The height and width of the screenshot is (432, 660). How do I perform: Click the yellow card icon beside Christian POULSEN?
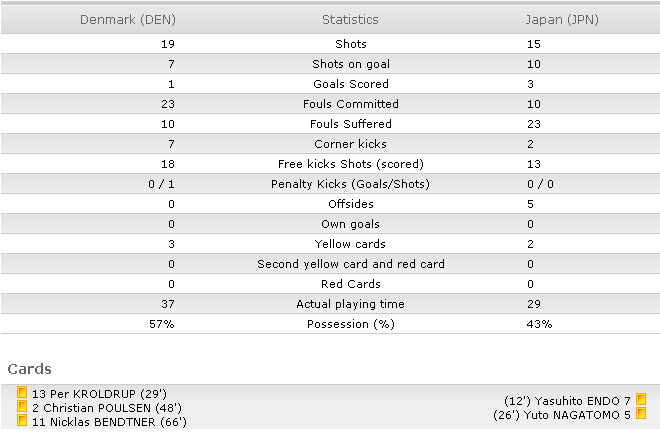click(22, 406)
